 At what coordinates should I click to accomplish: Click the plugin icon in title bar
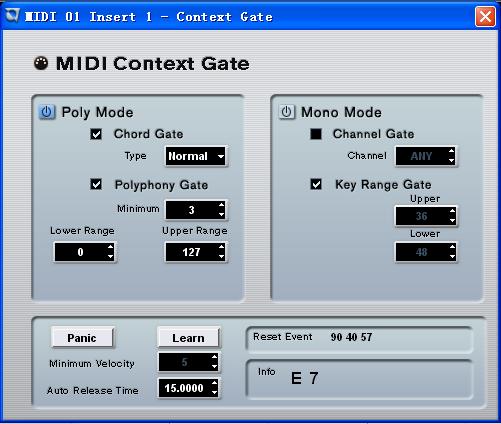(12, 16)
